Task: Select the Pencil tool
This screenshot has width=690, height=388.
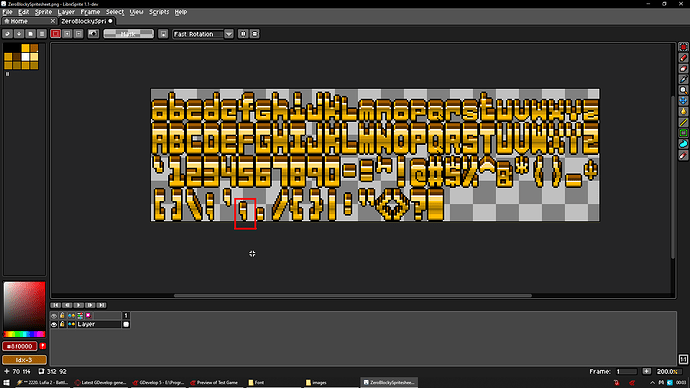Action: coord(683,58)
